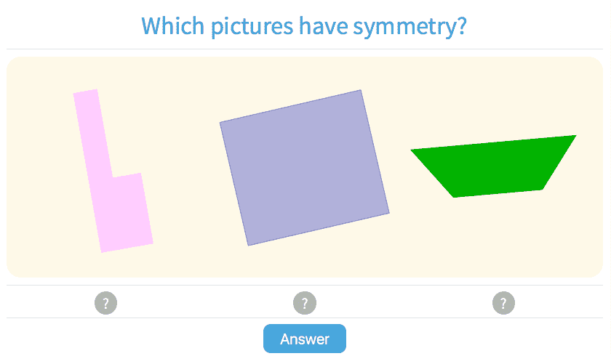Pick the lavender square in the center
The image size is (611, 364).
(x=304, y=168)
